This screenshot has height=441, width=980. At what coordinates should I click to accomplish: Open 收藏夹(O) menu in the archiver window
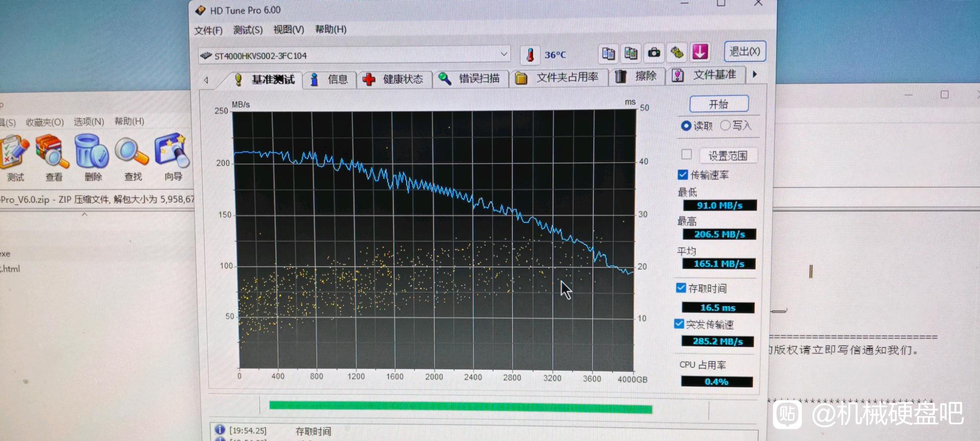point(45,122)
